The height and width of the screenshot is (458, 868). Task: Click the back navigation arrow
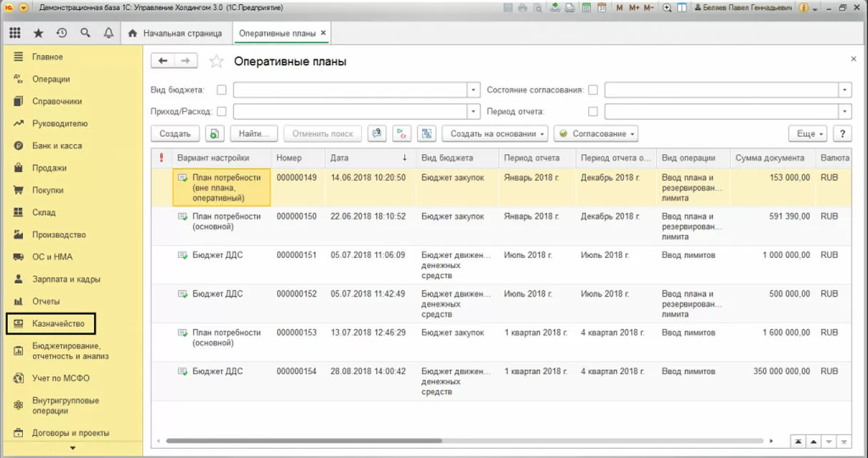coord(163,61)
